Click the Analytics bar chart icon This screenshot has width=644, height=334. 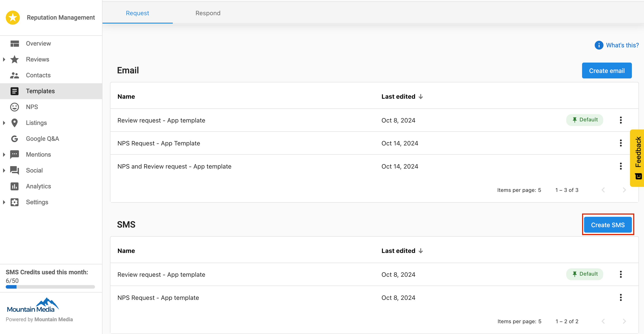15,186
